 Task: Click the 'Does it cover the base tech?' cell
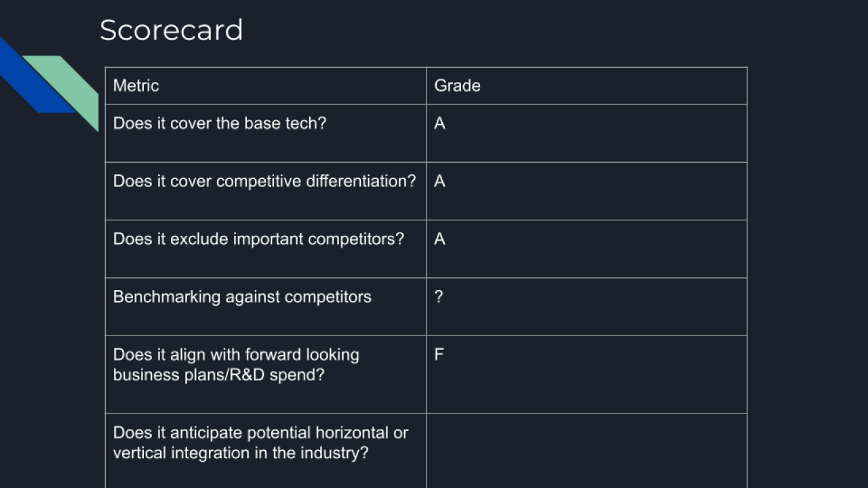pos(265,134)
